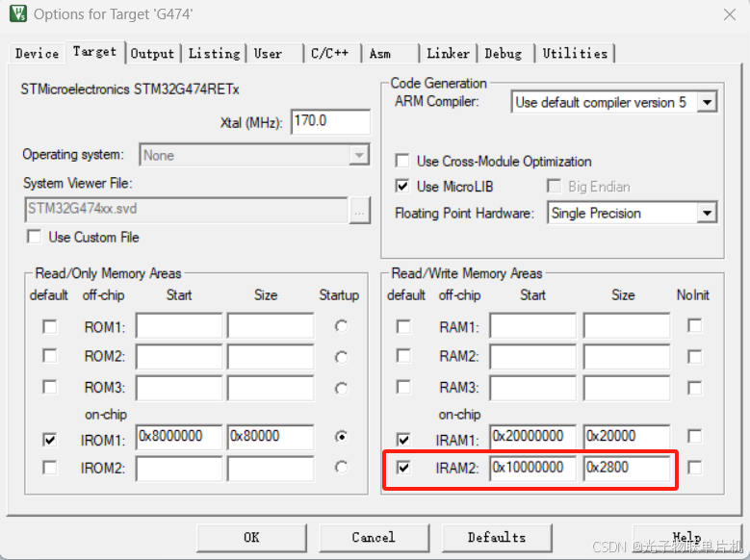Switch to the Device tab
Image resolution: width=750 pixels, height=560 pixels.
point(37,53)
